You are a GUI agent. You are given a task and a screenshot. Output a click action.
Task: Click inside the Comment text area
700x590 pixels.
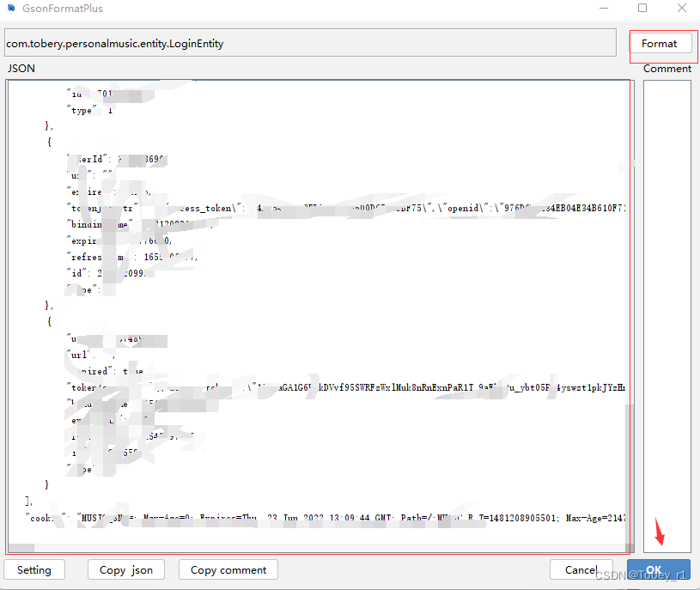tap(667, 316)
